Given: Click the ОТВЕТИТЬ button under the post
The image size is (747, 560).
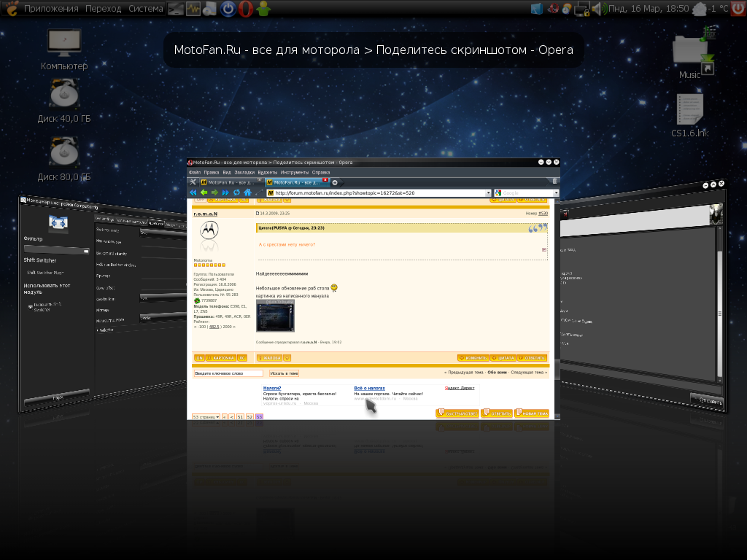Looking at the screenshot, I should (532, 357).
